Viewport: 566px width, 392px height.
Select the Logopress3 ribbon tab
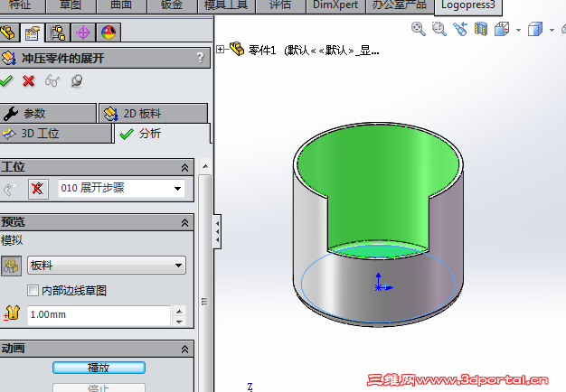click(x=468, y=6)
